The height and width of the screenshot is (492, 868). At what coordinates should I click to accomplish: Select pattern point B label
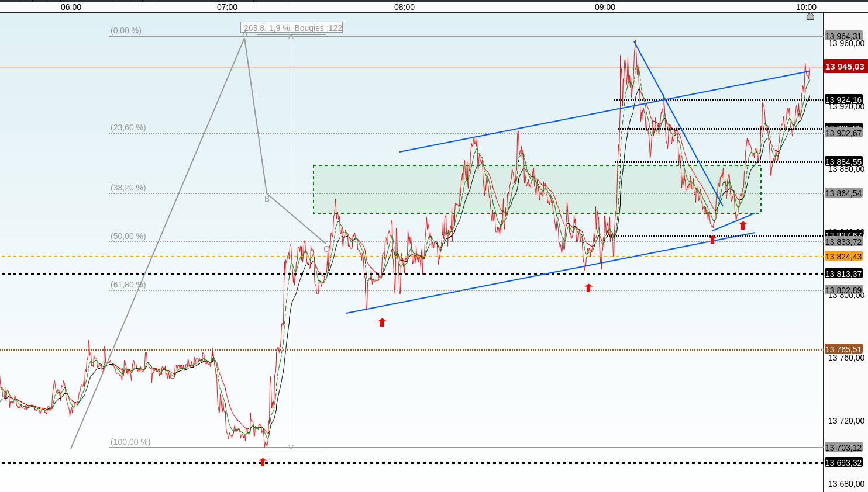(x=267, y=199)
